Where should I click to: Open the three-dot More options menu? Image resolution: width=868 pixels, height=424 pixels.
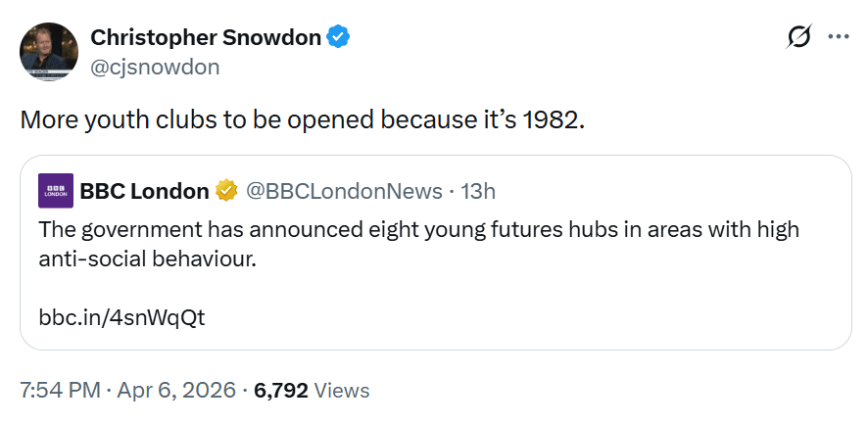(839, 37)
